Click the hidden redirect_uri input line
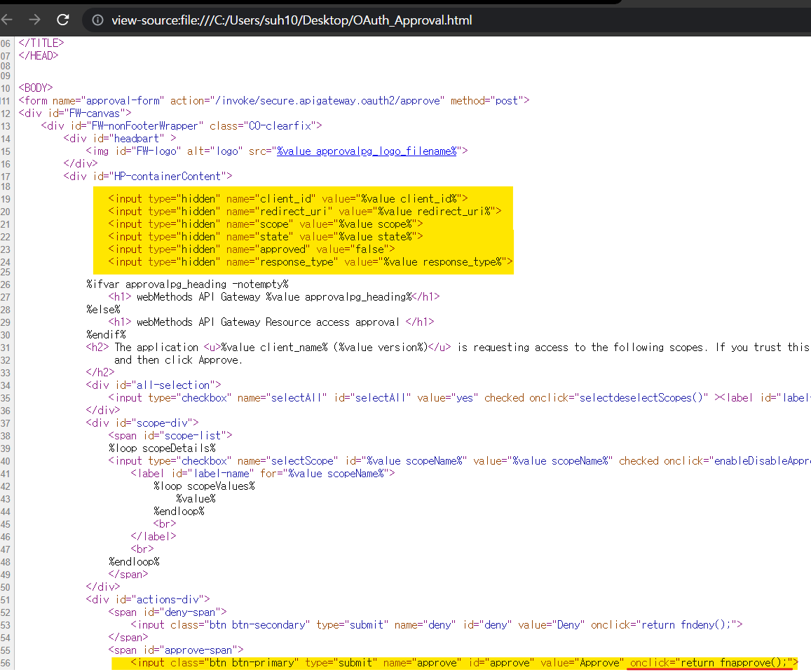Screen dimensions: 811x672 tap(304, 212)
